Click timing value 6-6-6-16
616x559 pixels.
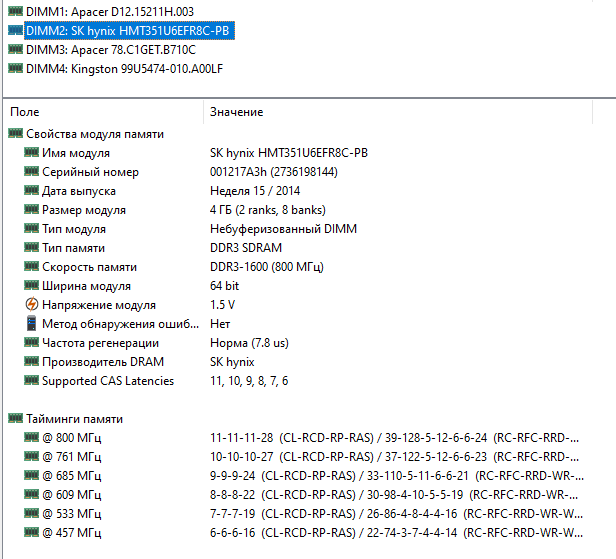pos(232,533)
